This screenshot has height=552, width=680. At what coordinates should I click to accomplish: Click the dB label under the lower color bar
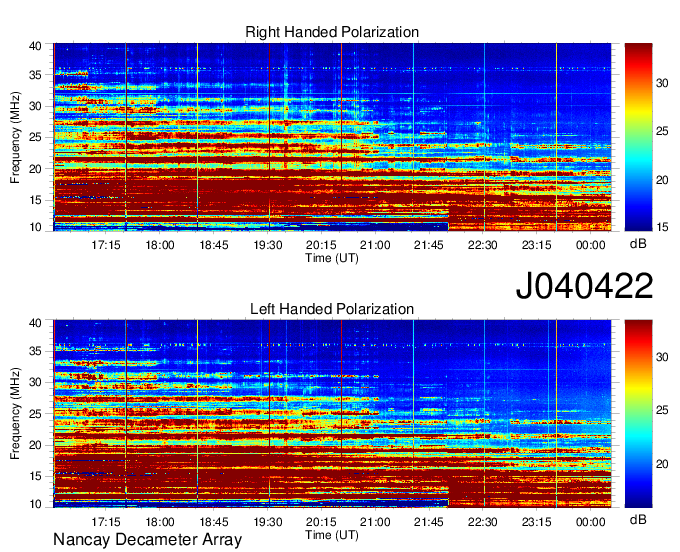coord(638,520)
